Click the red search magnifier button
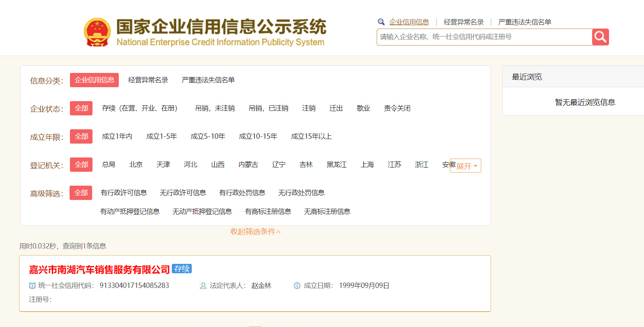The width and height of the screenshot is (644, 327). (600, 37)
